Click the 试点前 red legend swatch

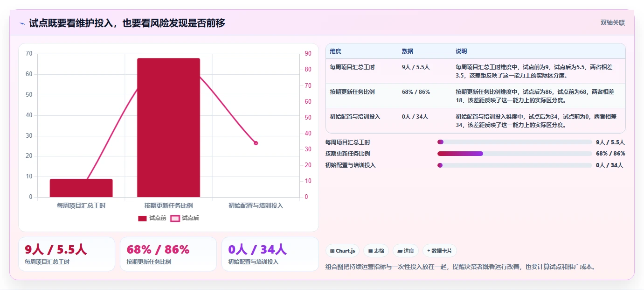pos(142,218)
